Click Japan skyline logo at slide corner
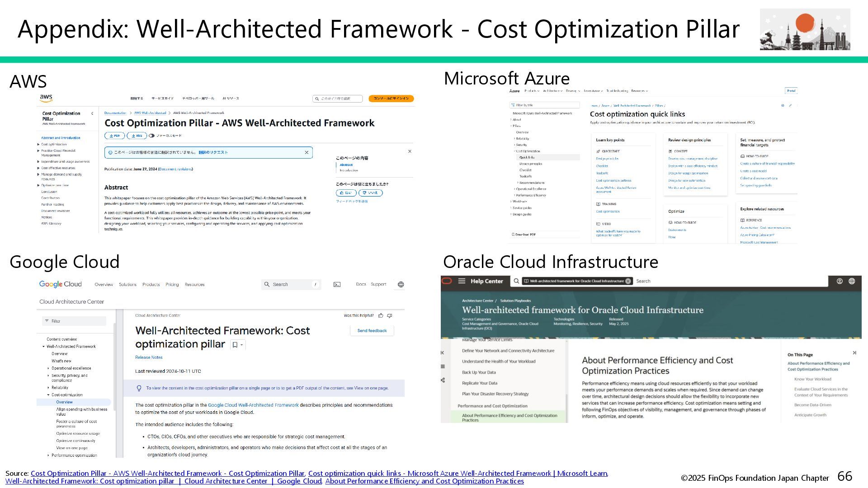 [x=805, y=29]
